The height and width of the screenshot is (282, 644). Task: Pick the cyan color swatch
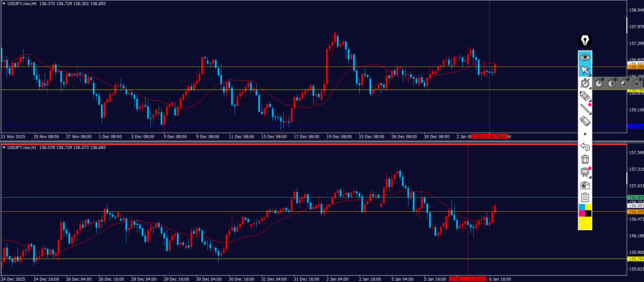click(582, 207)
